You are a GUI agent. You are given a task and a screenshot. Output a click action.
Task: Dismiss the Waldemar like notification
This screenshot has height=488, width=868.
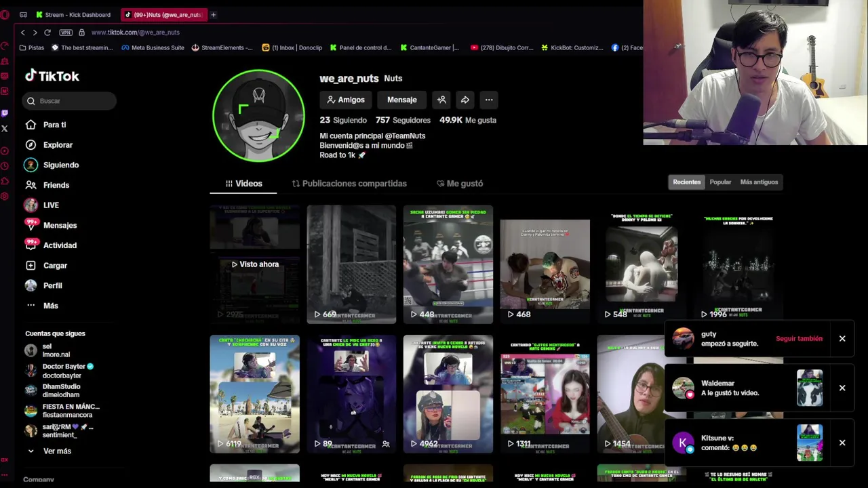842,388
